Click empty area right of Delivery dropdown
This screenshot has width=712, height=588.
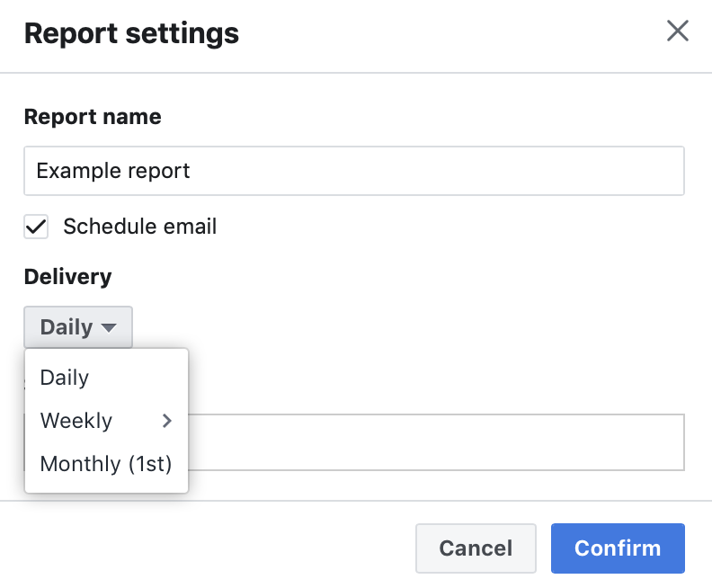pyautogui.click(x=409, y=327)
